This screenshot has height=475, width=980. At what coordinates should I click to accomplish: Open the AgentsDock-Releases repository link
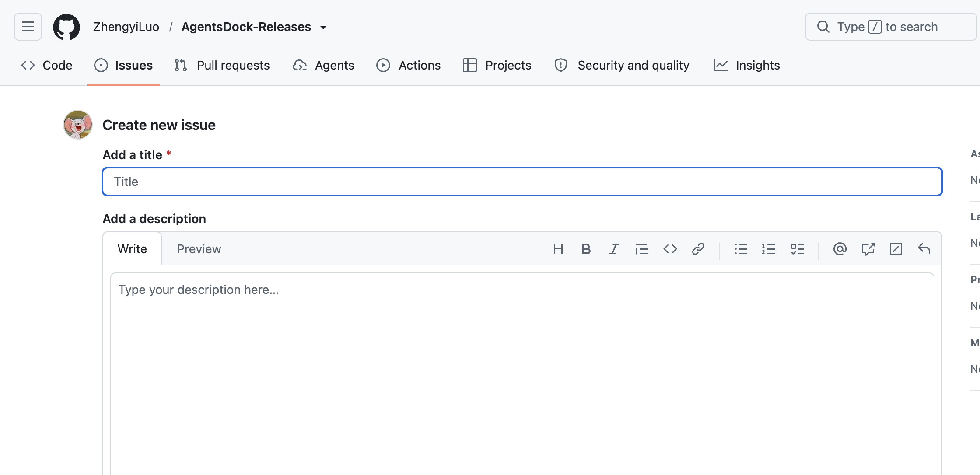(246, 27)
